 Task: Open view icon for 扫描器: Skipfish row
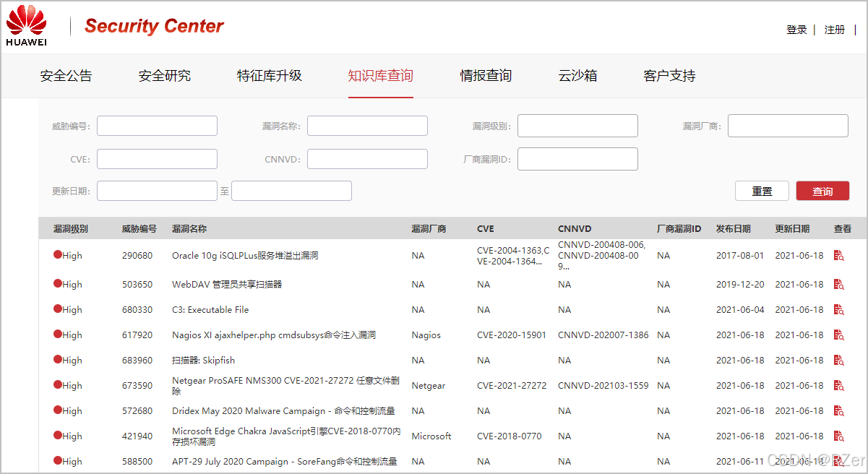(x=838, y=361)
